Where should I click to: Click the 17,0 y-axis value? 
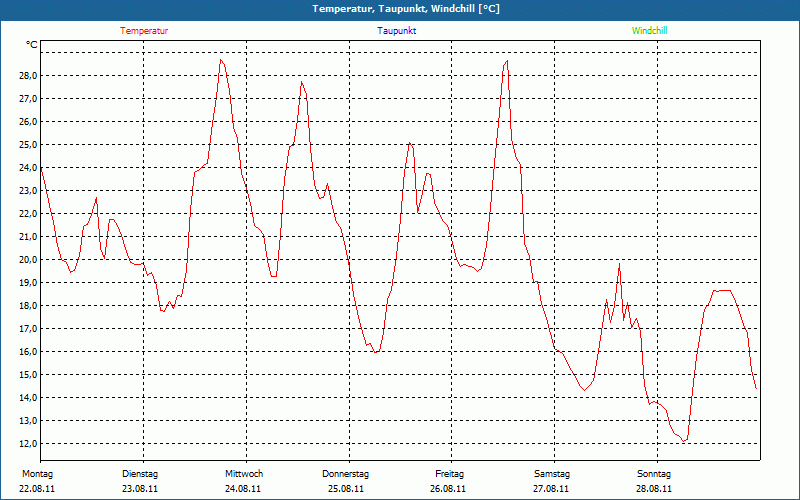point(29,329)
